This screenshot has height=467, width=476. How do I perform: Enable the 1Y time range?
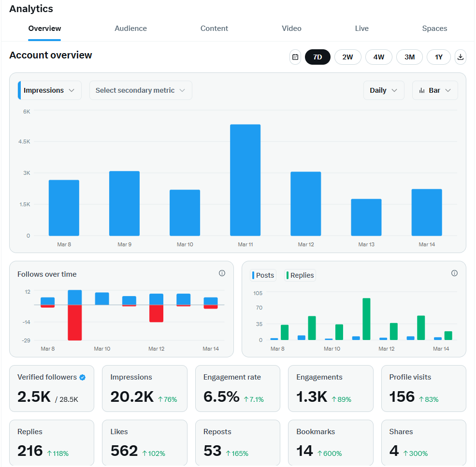pos(438,57)
